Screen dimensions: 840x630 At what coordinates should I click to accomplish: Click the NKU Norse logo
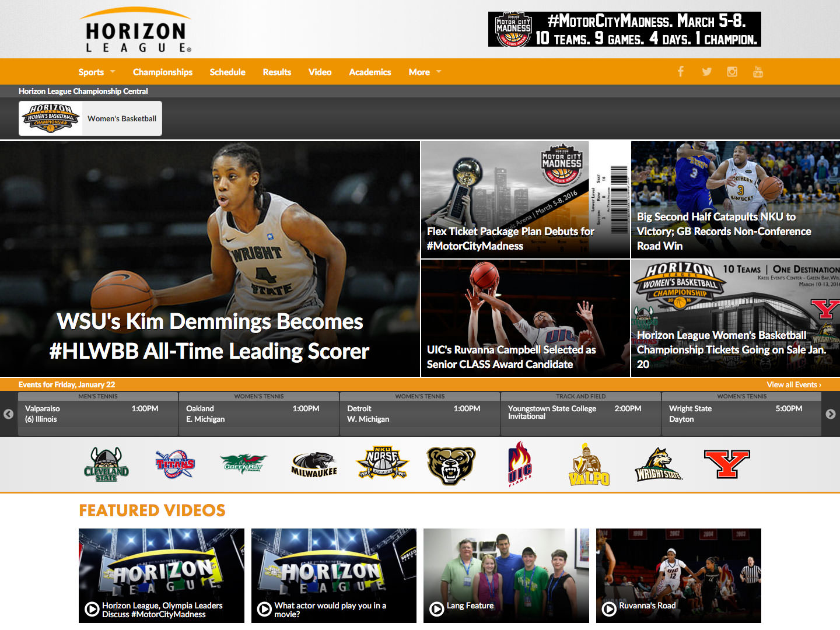(382, 463)
